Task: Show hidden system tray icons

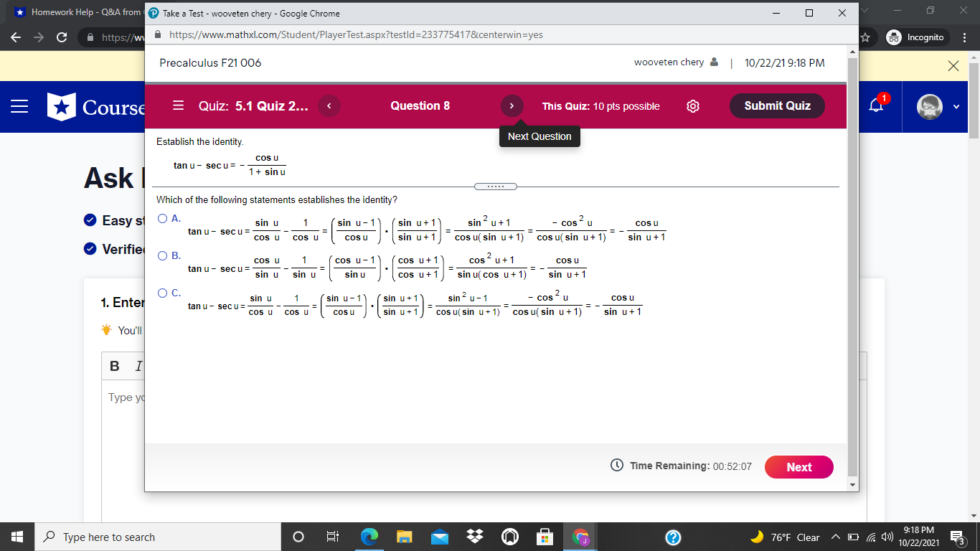Action: [836, 537]
